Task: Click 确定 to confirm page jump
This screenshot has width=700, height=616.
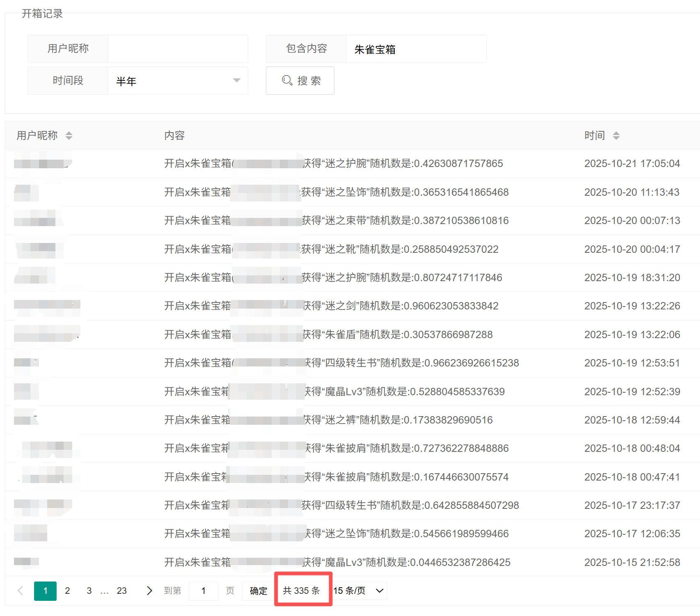Action: [x=258, y=591]
